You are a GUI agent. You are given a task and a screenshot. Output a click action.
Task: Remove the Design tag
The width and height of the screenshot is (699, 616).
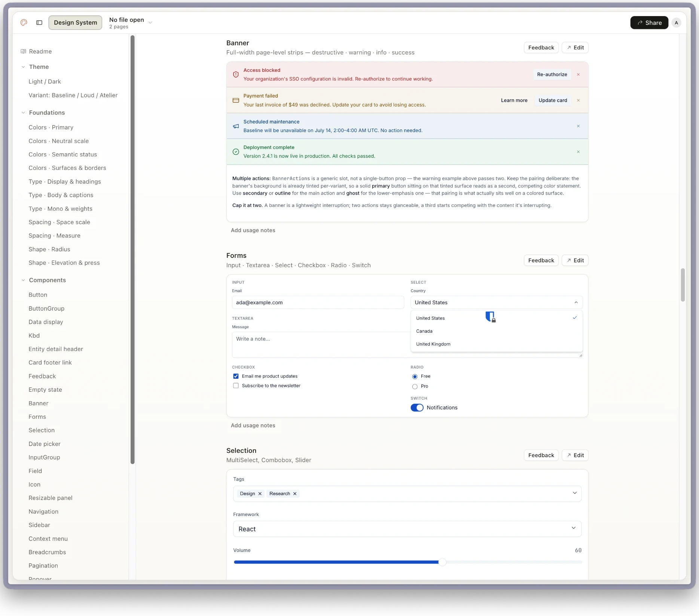(260, 494)
